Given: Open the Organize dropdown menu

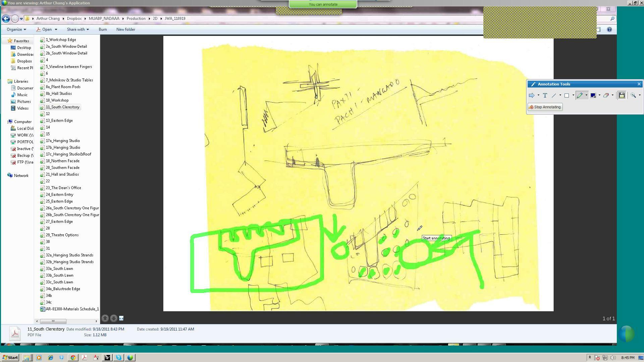Looking at the screenshot, I should tap(16, 29).
